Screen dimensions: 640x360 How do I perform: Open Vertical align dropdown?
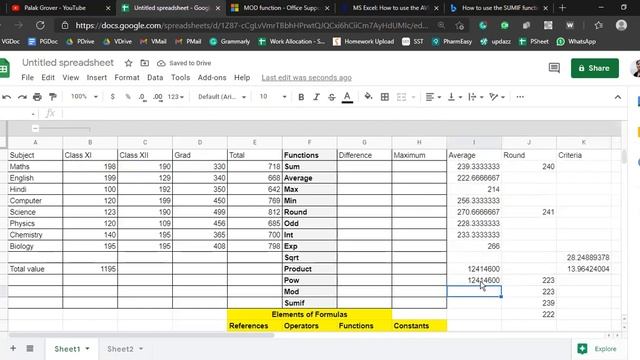454,97
